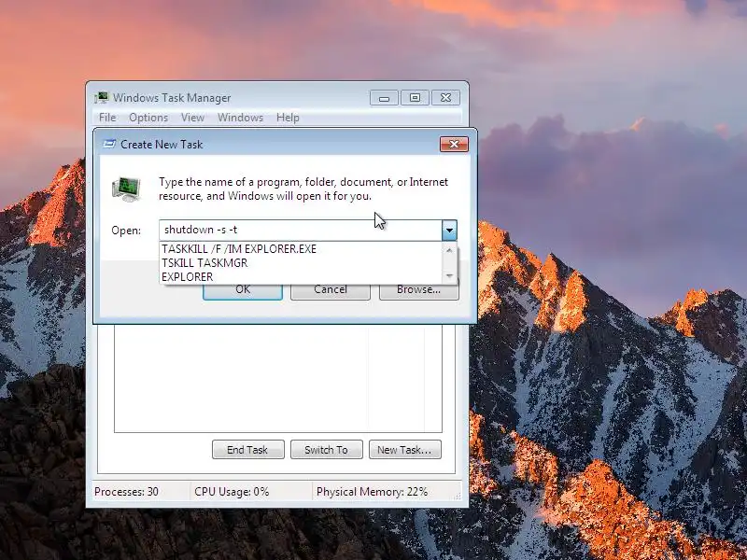Confirm with the OK button
The image size is (747, 560).
click(243, 291)
